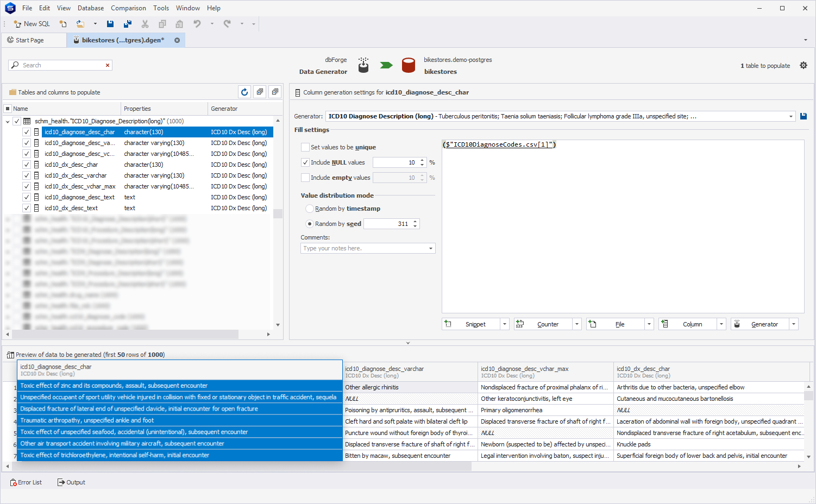Viewport: 816px width, 504px height.
Task: Open the Undo history dropdown arrow
Action: tap(212, 24)
